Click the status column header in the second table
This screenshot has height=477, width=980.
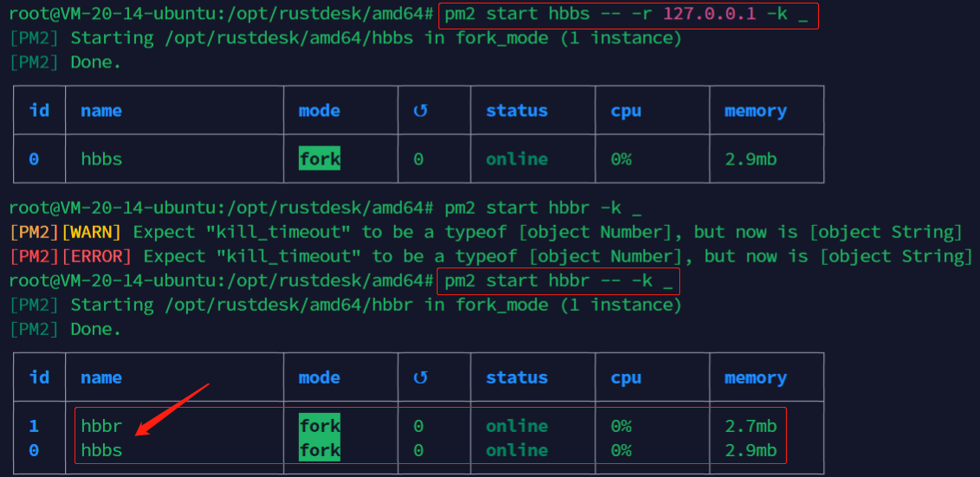pos(517,377)
